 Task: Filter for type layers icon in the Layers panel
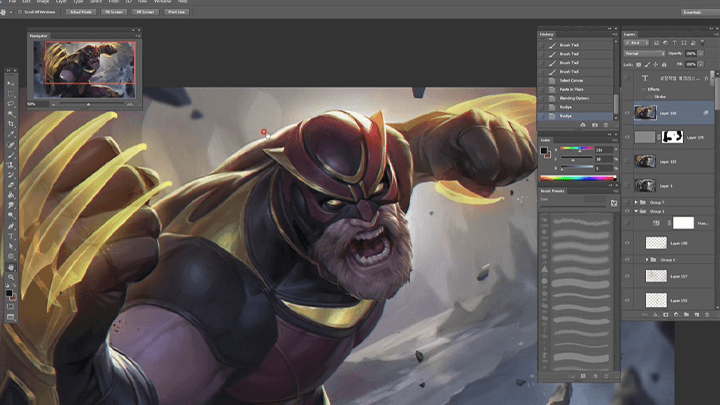point(675,43)
